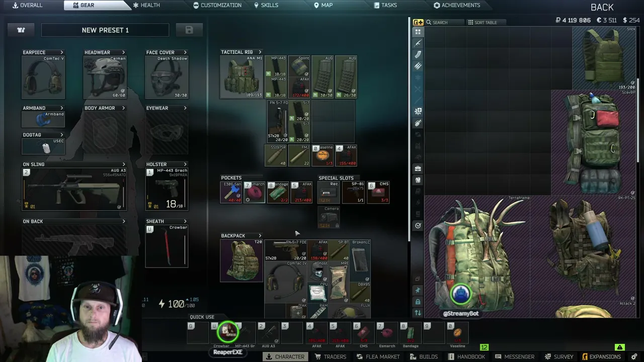Open the Skills tab
Viewport: 644px width, 362px height.
pyautogui.click(x=266, y=5)
